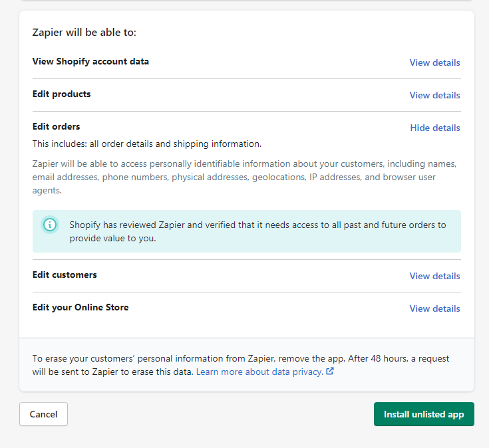Click the Edit your Online Store heading
The image size is (489, 448).
81,308
